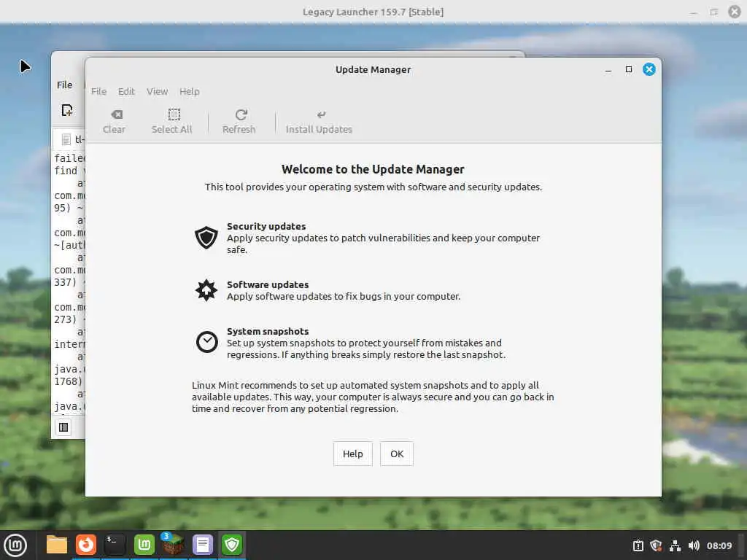747x560 pixels.
Task: Close the Legacy Launcher window
Action: click(x=735, y=12)
